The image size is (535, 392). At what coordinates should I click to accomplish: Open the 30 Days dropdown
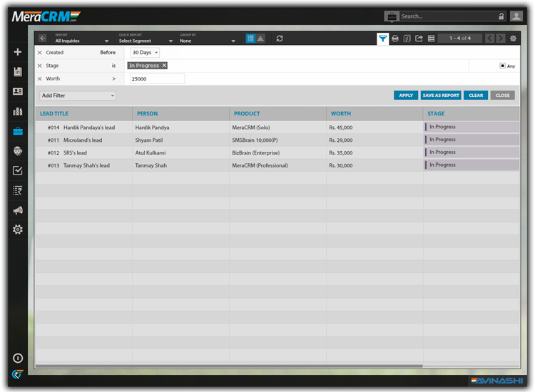(145, 53)
